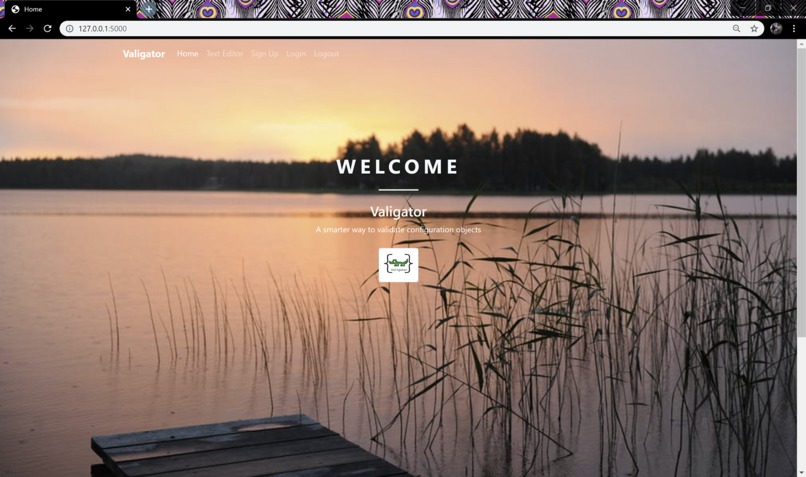Bookmark this page with the star icon
Image resolution: width=806 pixels, height=477 pixels.
coord(754,29)
